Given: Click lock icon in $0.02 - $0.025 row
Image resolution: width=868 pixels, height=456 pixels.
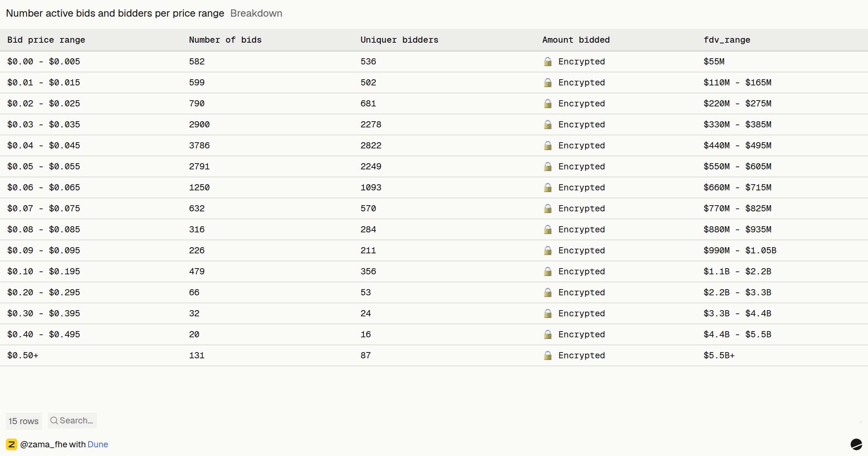Looking at the screenshot, I should tap(548, 104).
